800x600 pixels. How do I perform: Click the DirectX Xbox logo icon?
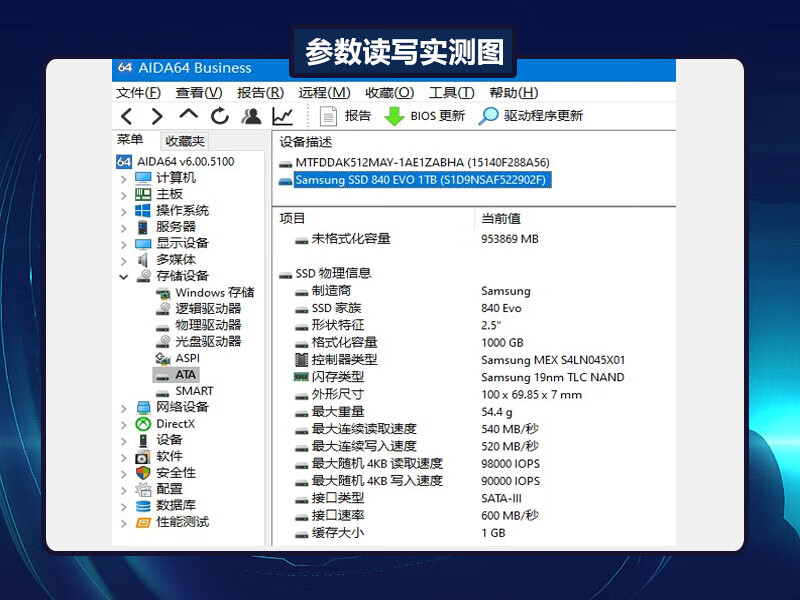click(143, 424)
